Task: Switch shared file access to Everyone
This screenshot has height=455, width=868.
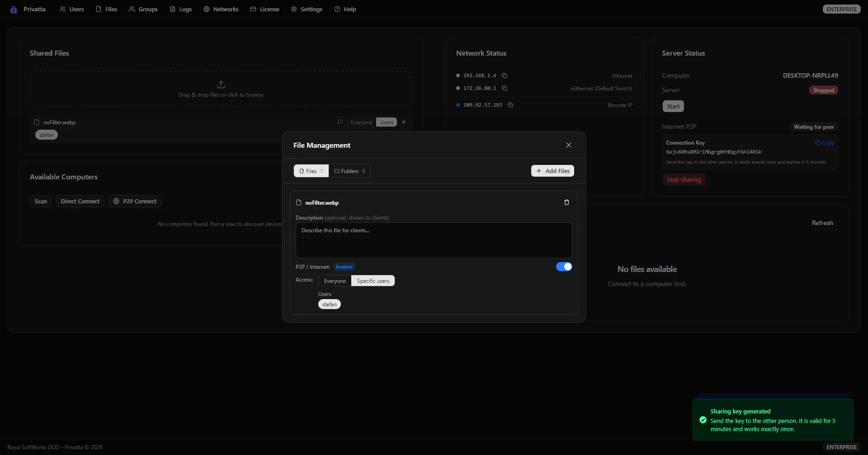Action: (x=362, y=122)
